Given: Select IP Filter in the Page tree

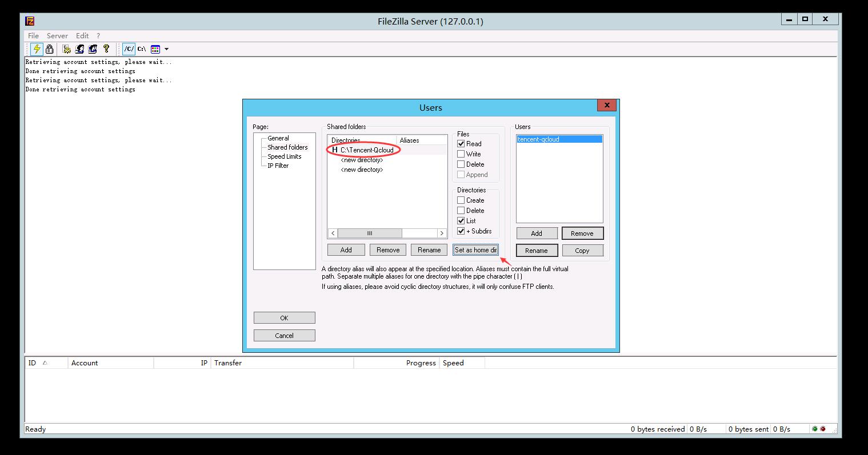Looking at the screenshot, I should click(x=278, y=166).
